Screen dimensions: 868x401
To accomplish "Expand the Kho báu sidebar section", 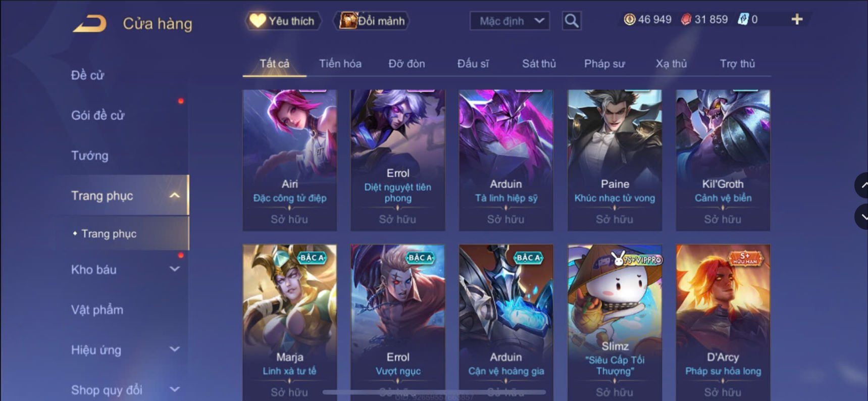I will pos(174,269).
